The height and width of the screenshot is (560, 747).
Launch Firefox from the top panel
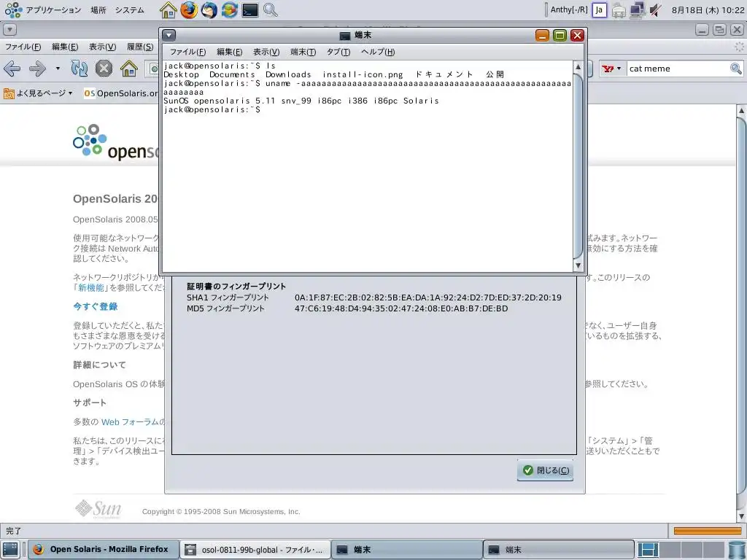[x=189, y=9]
